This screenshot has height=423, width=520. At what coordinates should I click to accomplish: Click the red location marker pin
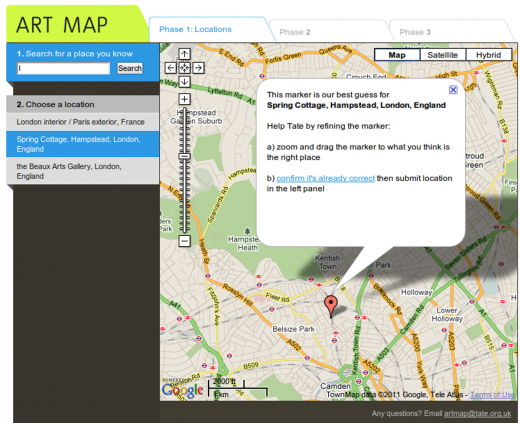pos(331,306)
